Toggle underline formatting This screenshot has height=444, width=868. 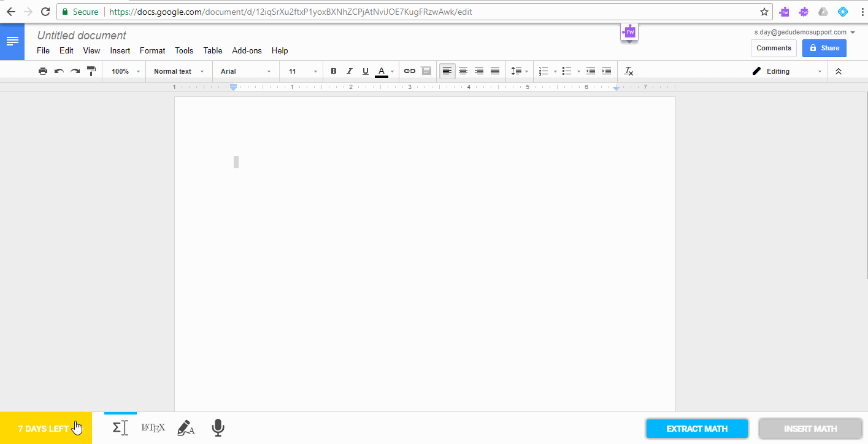coord(366,71)
